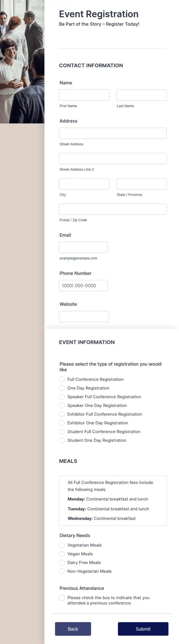
Task: Focus the Postal / Zip Code field
Action: point(113,209)
